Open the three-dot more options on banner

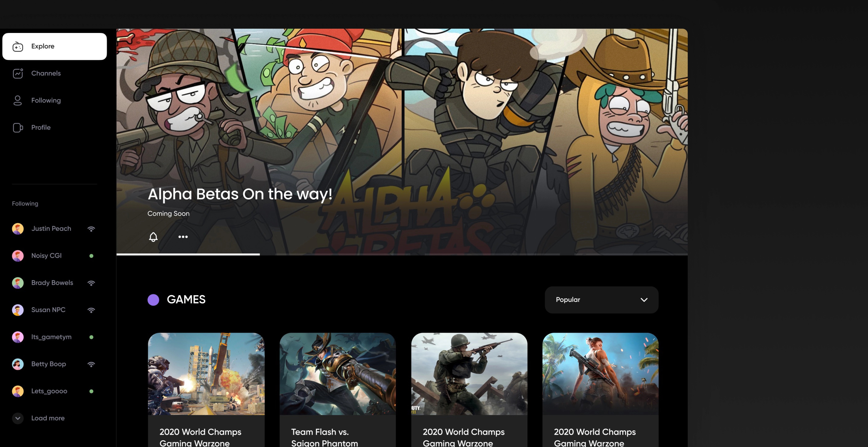[183, 237]
